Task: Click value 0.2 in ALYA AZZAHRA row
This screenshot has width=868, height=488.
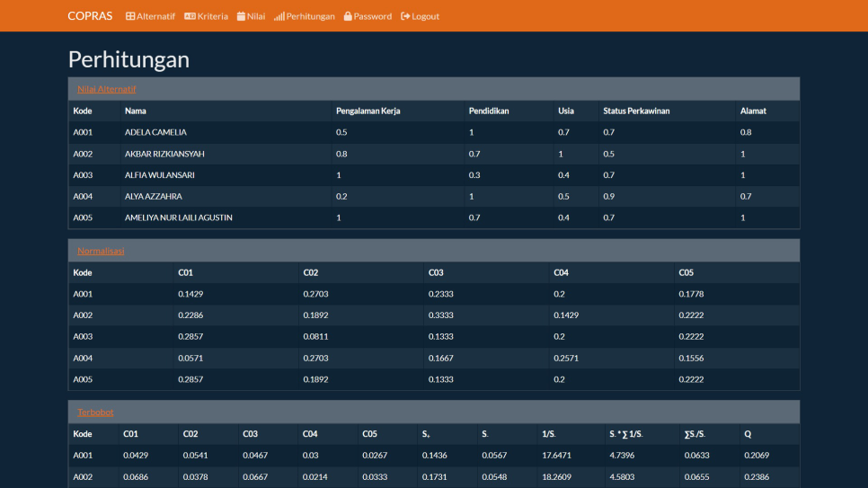Action: (x=341, y=197)
